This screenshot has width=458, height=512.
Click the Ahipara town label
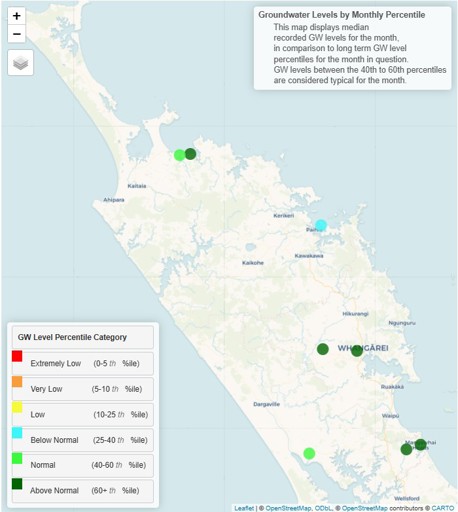pos(114,200)
